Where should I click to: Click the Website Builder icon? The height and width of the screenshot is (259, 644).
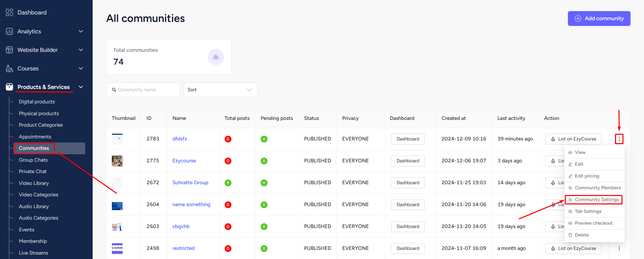(x=9, y=50)
